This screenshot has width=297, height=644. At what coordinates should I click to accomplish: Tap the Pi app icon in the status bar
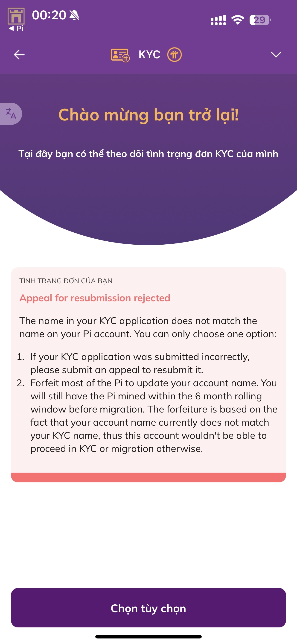tap(16, 16)
